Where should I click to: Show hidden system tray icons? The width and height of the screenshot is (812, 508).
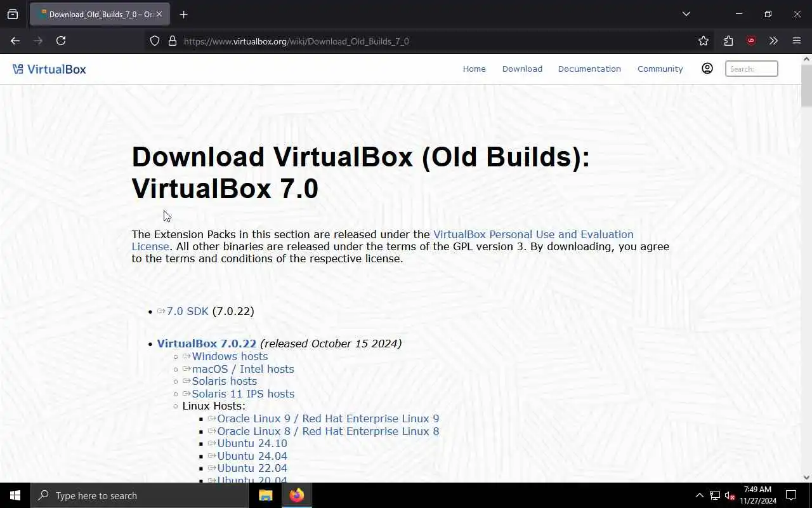pyautogui.click(x=699, y=495)
